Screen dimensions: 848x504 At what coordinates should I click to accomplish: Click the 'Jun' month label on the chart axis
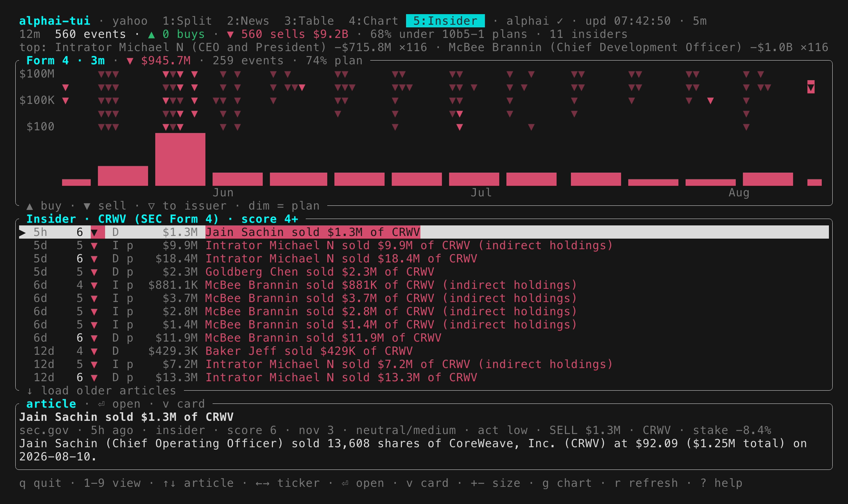[223, 193]
